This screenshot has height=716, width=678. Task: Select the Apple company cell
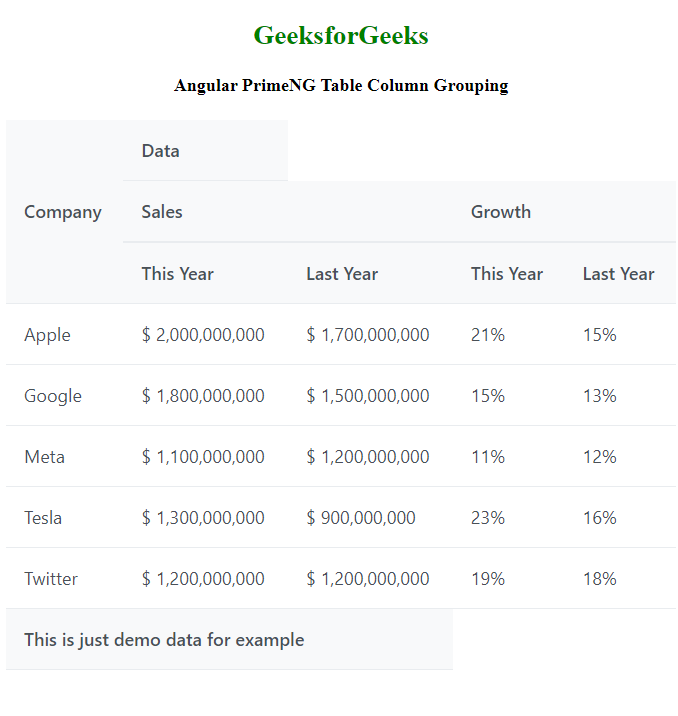48,335
